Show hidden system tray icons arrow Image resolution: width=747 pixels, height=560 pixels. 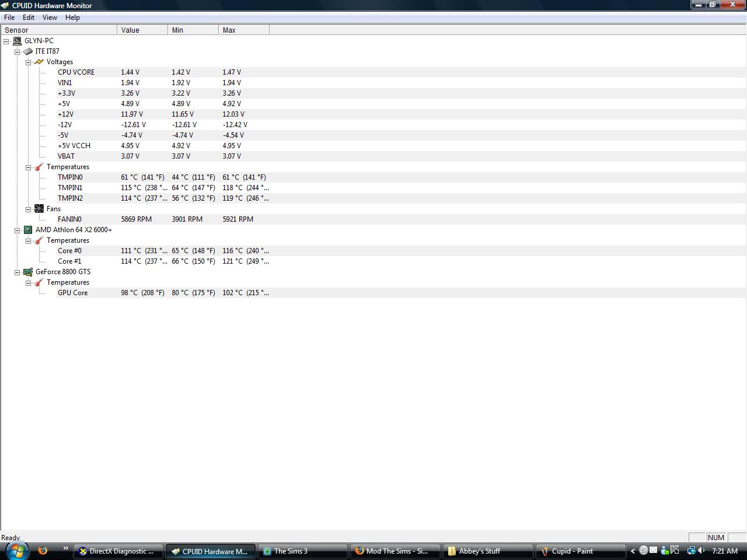(633, 551)
